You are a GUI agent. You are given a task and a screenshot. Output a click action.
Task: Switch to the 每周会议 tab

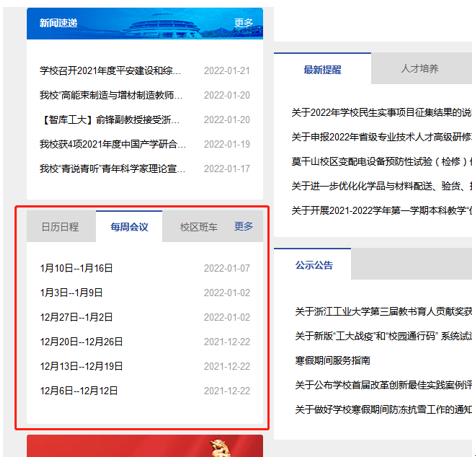(129, 227)
